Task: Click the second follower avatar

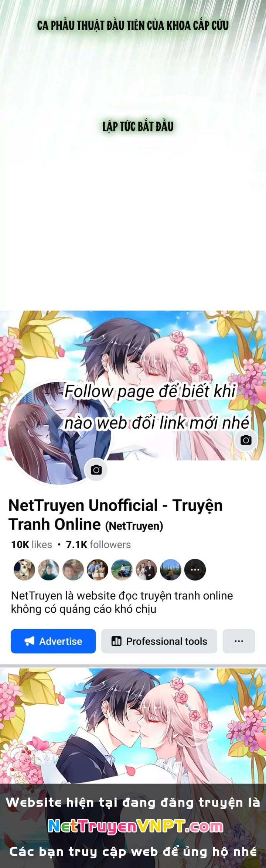Action: coord(49,569)
